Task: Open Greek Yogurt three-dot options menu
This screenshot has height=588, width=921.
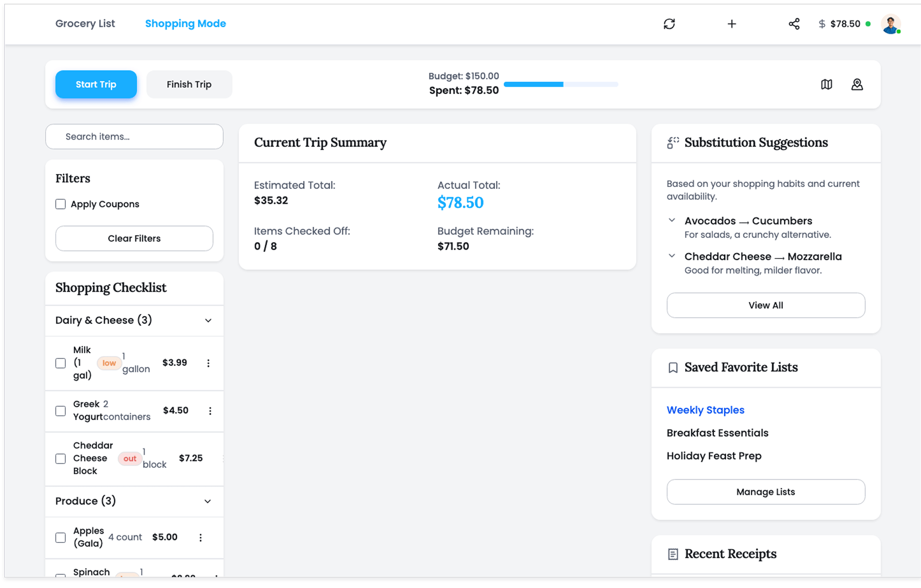Action: coord(210,411)
